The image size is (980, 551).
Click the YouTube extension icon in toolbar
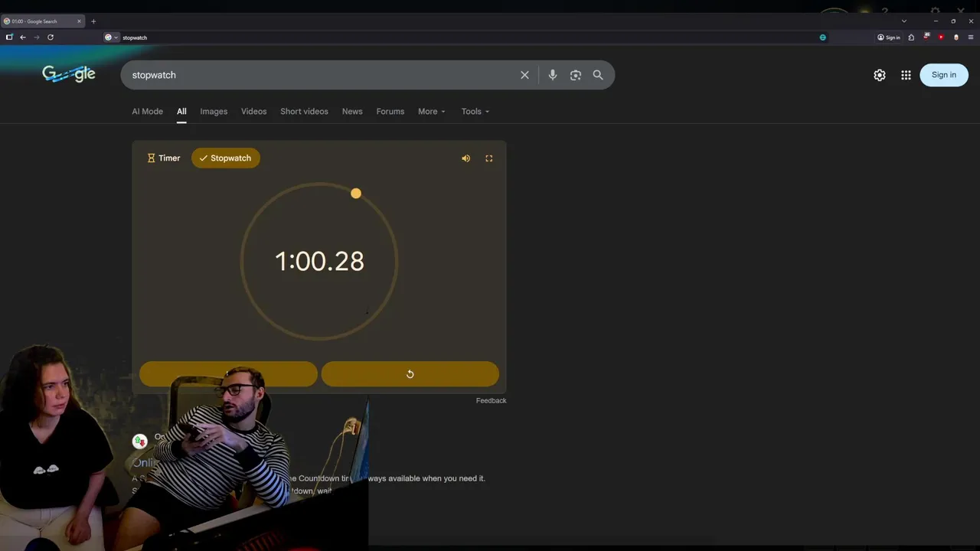941,37
